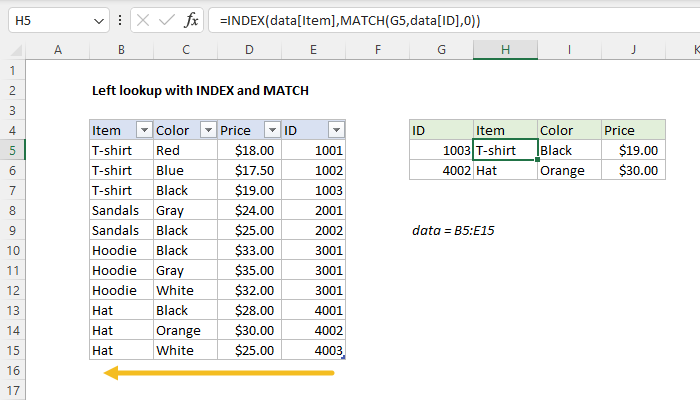Click the Select All corner triangle

click(17, 50)
